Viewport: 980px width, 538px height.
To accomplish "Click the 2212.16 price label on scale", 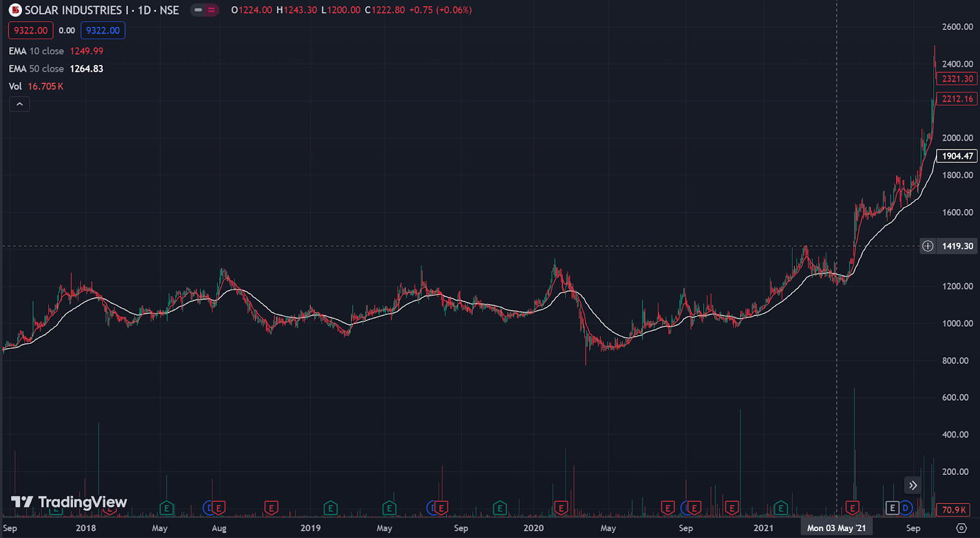I will [x=957, y=99].
